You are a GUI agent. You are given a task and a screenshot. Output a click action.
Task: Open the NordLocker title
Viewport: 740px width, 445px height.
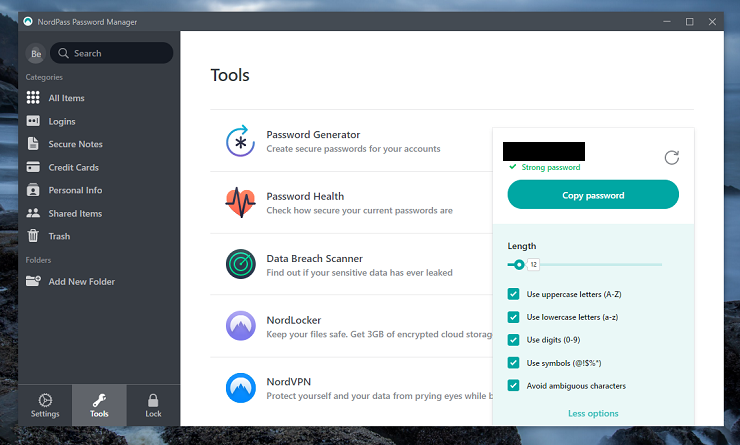[x=294, y=320]
